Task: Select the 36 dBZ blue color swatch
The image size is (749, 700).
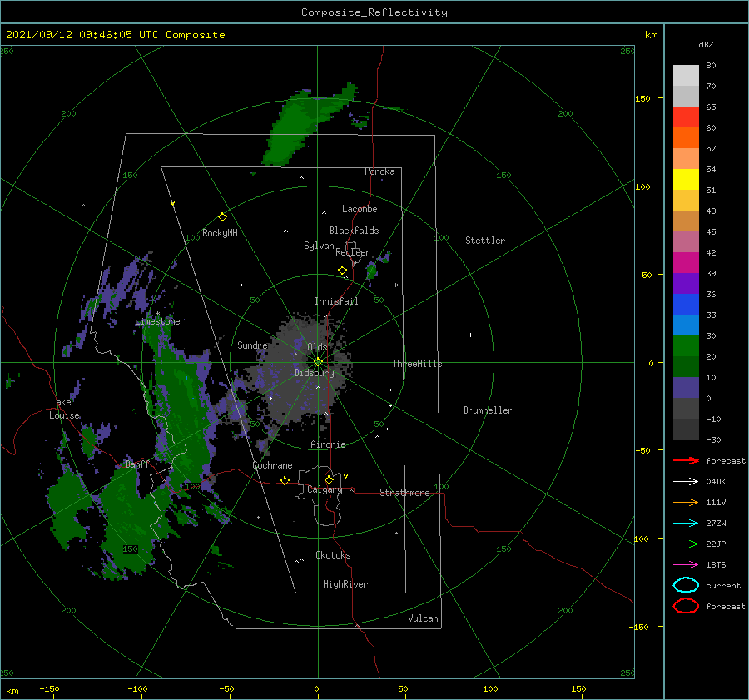Action: coord(686,304)
